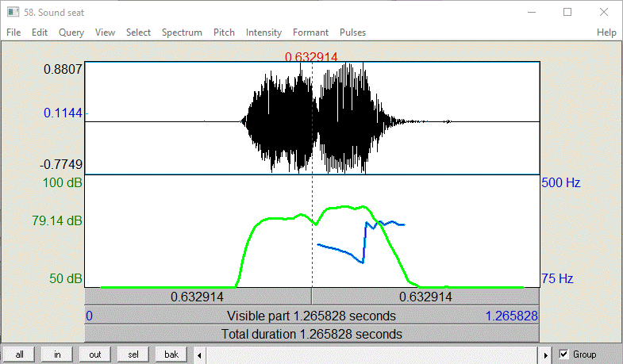Image resolution: width=623 pixels, height=364 pixels.
Task: Click the Praat app icon in title bar
Action: (13, 13)
